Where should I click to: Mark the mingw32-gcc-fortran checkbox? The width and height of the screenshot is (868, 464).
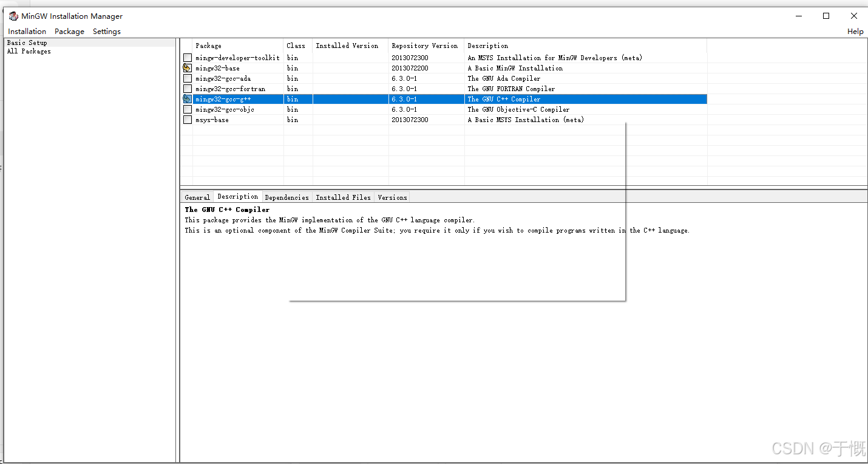[188, 89]
